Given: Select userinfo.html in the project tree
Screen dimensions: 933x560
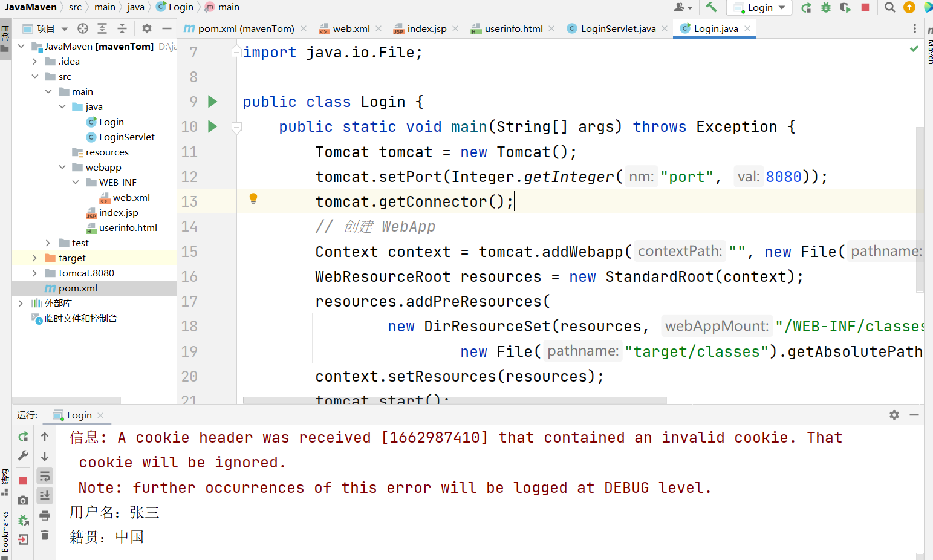Looking at the screenshot, I should coord(128,228).
